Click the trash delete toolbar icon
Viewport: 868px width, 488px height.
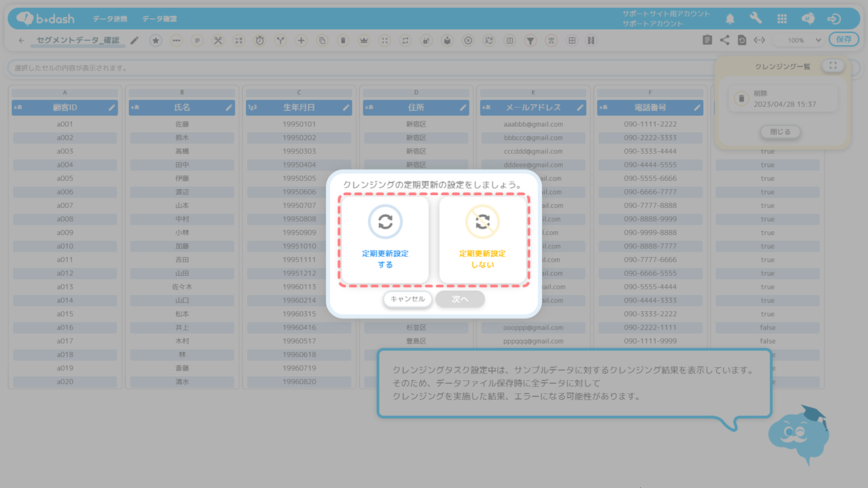point(343,41)
